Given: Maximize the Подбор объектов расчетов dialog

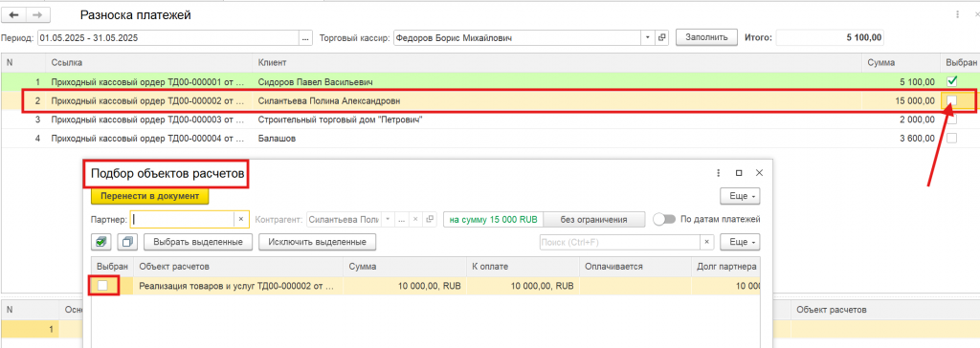Looking at the screenshot, I should pyautogui.click(x=739, y=173).
